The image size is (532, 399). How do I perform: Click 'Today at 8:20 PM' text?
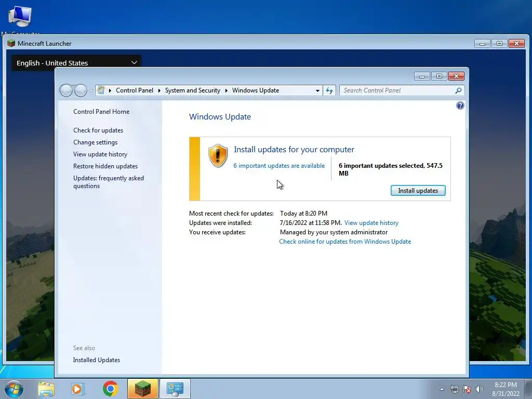click(303, 214)
